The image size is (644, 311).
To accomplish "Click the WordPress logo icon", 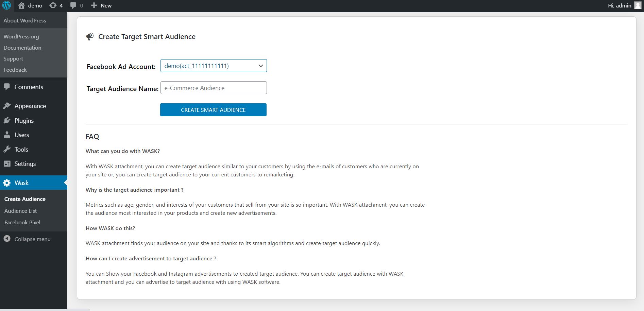I will click(x=7, y=5).
